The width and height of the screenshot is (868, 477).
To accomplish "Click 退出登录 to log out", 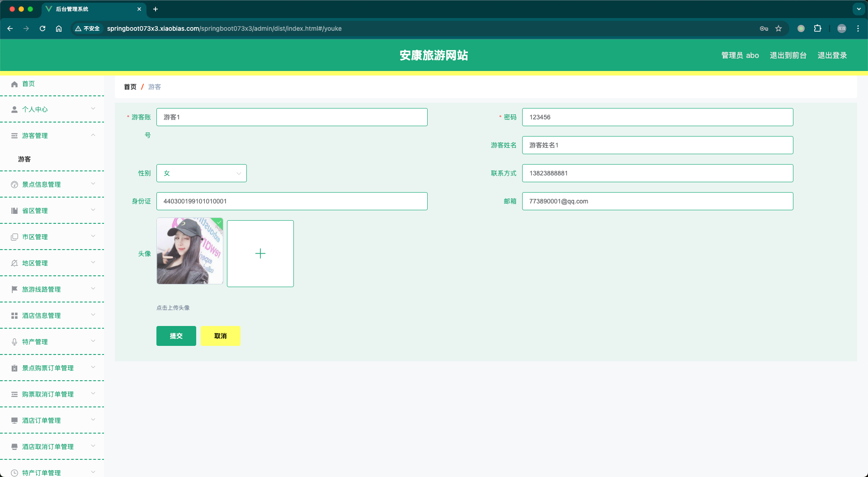I will point(832,55).
